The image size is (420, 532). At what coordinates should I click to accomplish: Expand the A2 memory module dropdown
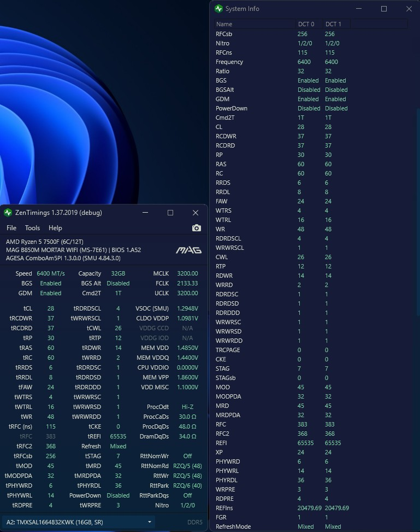[x=79, y=522]
